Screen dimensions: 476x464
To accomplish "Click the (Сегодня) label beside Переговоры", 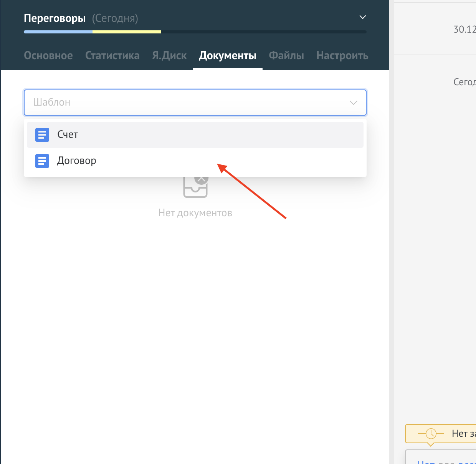I will point(115,18).
